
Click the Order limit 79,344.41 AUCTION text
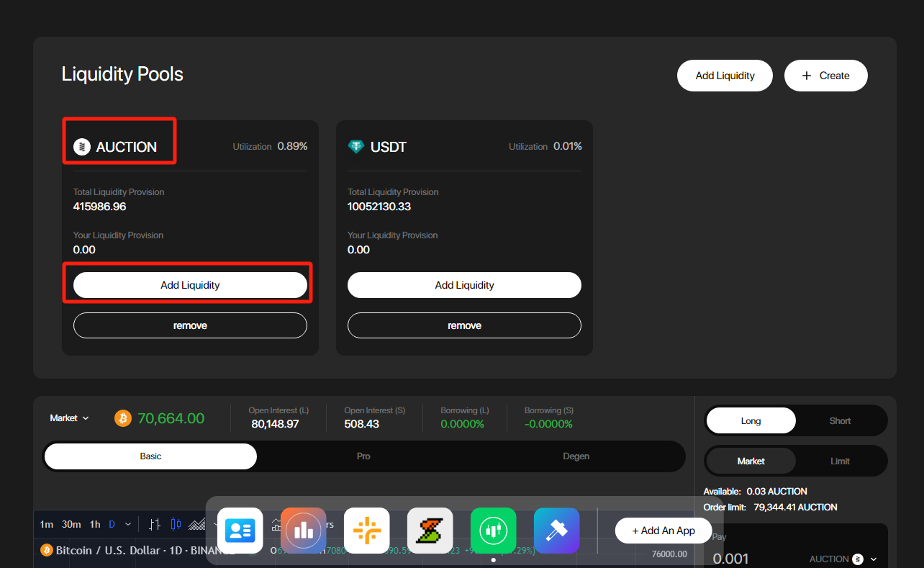(770, 508)
